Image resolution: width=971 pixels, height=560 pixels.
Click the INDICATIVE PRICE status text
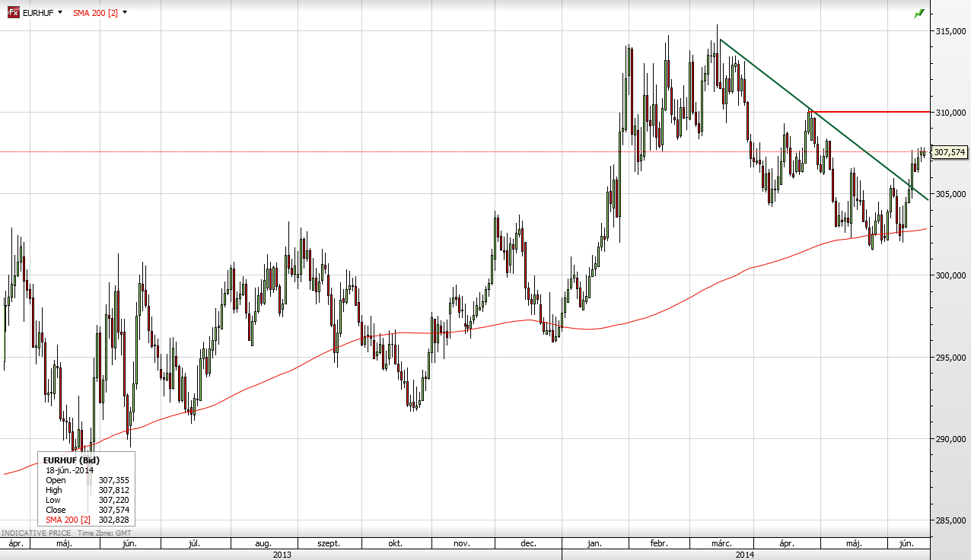[x=37, y=533]
